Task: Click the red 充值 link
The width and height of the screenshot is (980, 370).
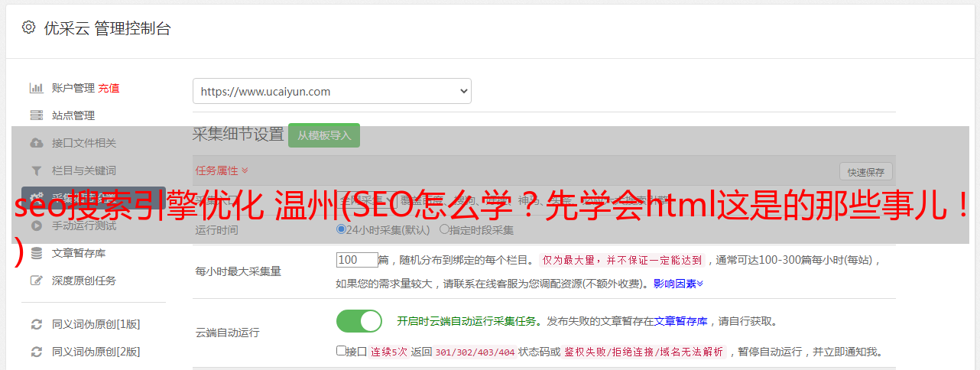Action: coord(109,88)
